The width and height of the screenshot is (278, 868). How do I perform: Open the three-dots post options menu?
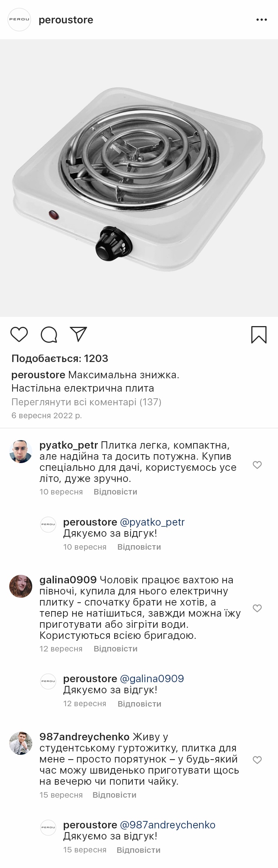click(261, 20)
